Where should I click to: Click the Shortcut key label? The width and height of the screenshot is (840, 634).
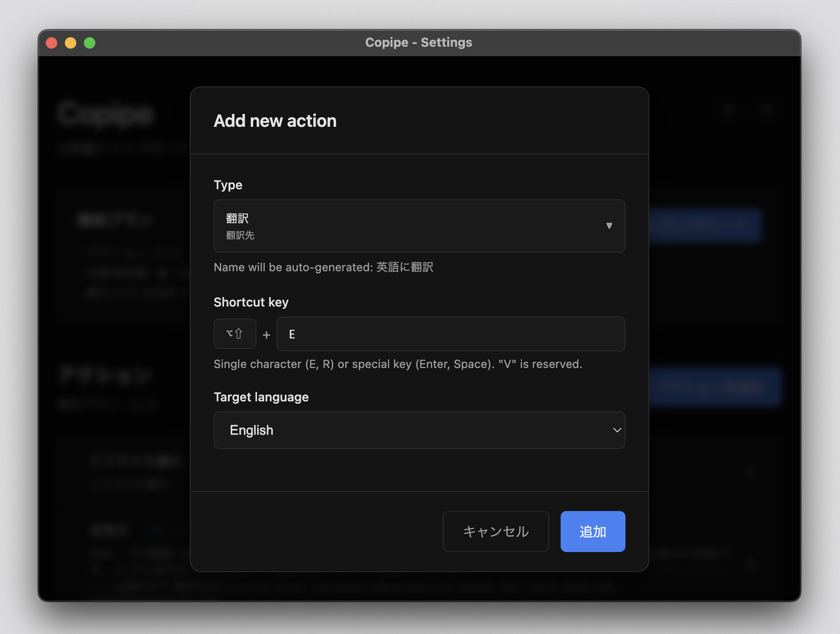(251, 302)
